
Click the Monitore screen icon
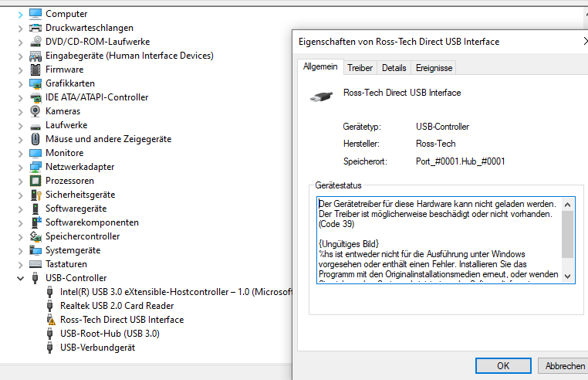pos(35,153)
